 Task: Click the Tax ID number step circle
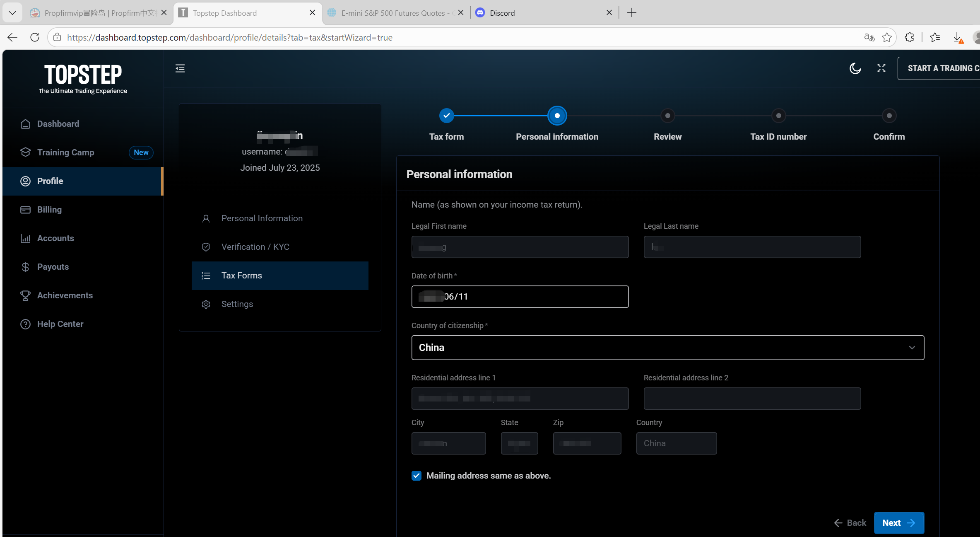(778, 116)
